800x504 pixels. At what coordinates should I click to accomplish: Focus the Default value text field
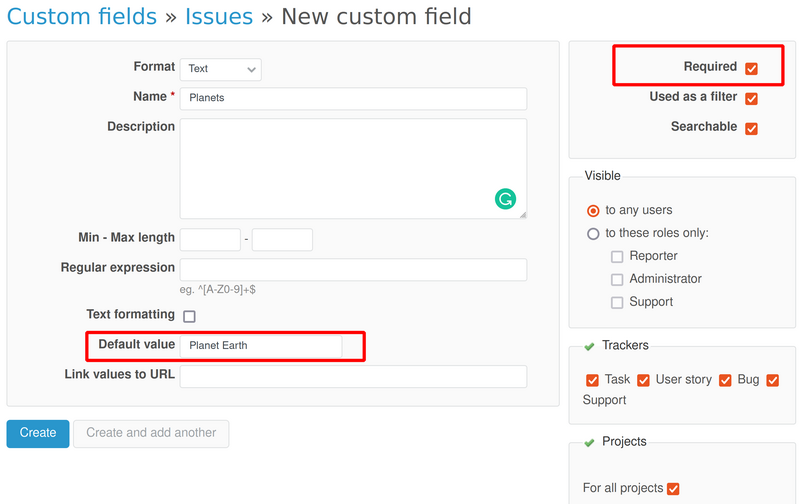click(x=261, y=346)
